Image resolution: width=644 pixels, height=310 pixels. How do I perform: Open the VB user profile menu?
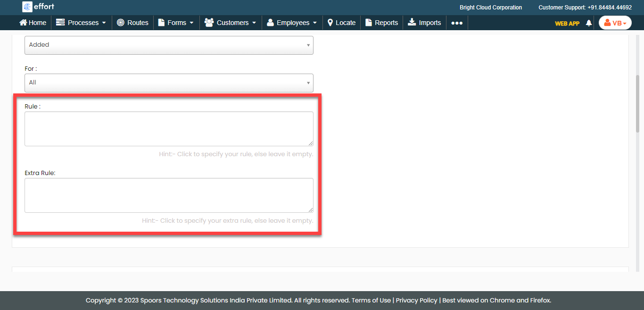pyautogui.click(x=615, y=23)
